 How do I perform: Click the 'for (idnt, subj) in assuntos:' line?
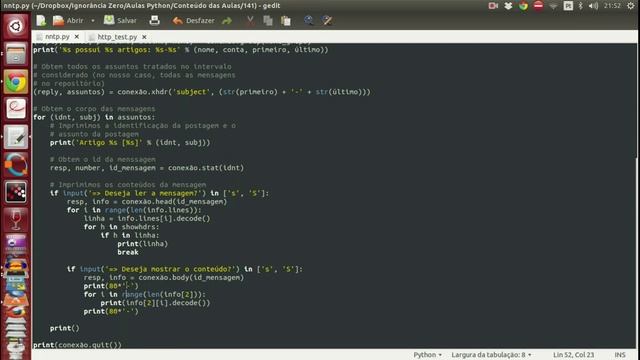pyautogui.click(x=94, y=117)
